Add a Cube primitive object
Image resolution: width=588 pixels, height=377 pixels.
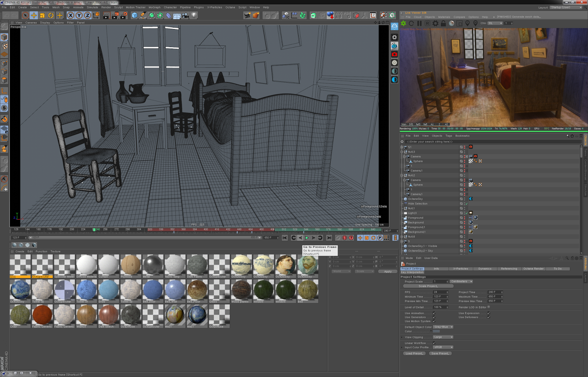[x=135, y=15]
